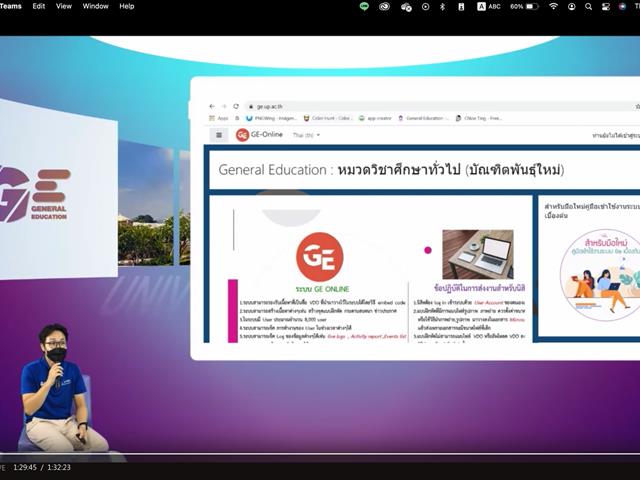
Task: Click the Chloe Ting bookmark
Action: coord(479,118)
